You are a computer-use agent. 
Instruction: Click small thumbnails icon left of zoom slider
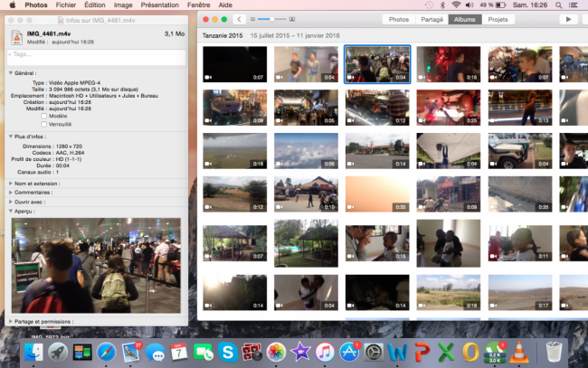pyautogui.click(x=252, y=19)
